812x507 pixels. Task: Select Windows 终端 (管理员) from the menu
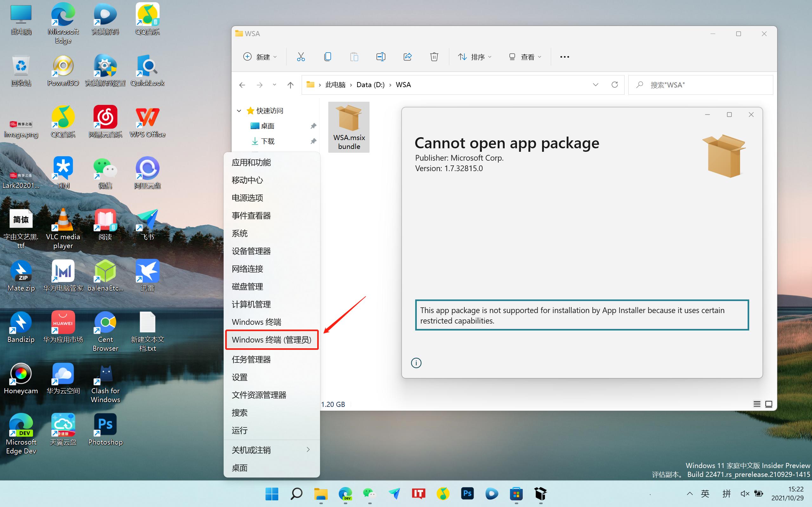tap(272, 340)
